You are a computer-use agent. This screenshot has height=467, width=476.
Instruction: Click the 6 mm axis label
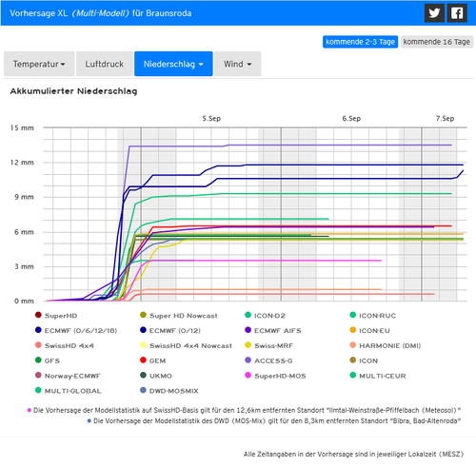coord(24,232)
